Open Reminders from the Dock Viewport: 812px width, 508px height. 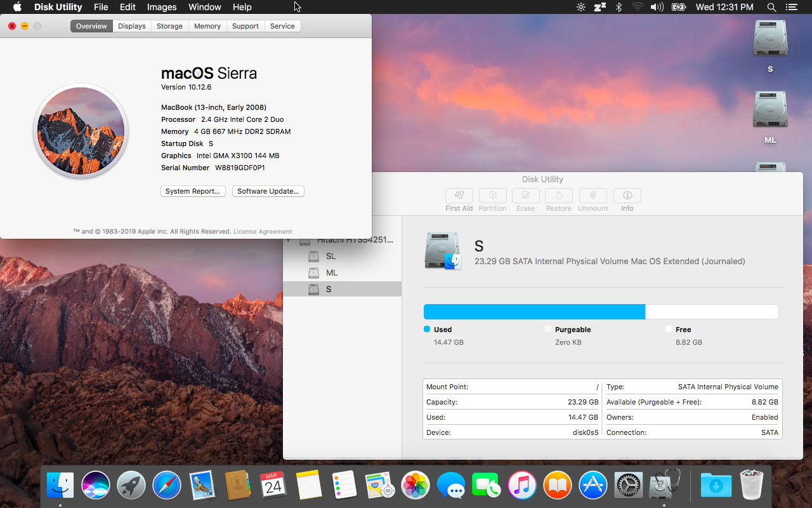[344, 485]
